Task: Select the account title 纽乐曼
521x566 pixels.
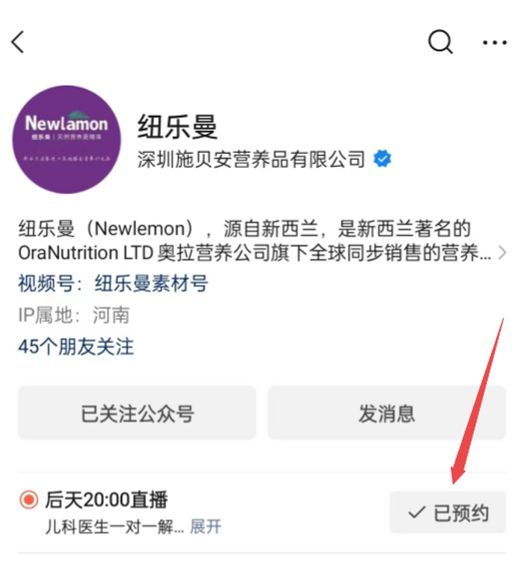Action: [x=177, y=127]
